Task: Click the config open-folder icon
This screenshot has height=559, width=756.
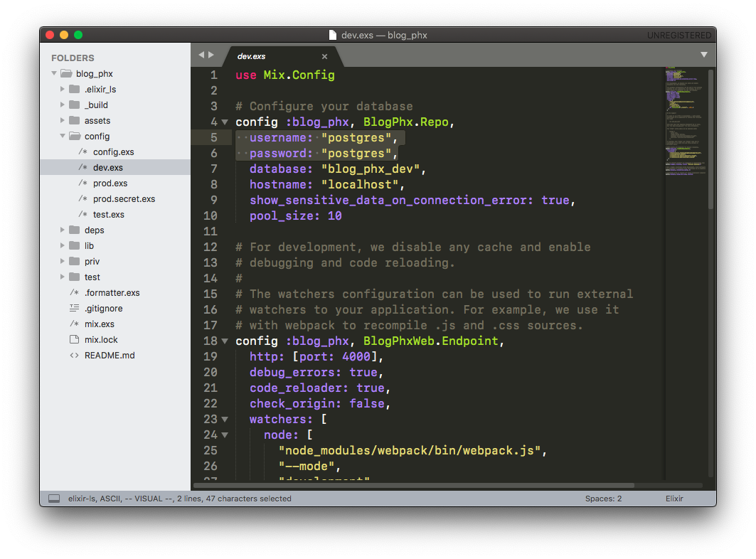Action: (x=75, y=136)
